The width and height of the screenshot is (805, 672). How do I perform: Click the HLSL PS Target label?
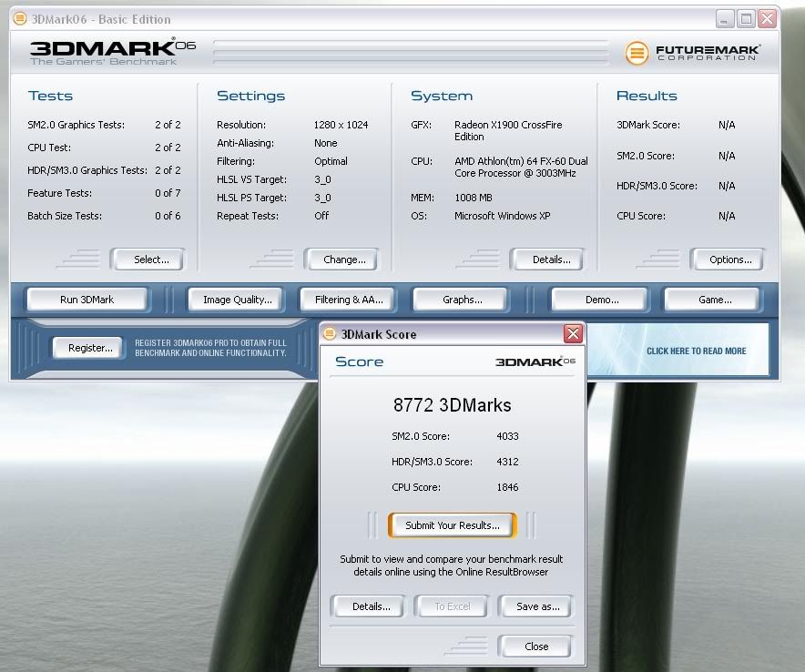251,198
